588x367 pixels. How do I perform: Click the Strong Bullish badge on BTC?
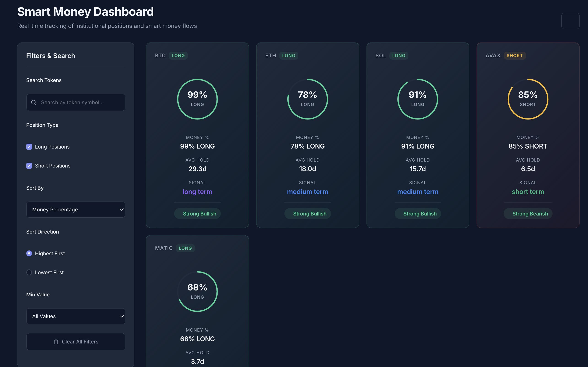coord(197,213)
